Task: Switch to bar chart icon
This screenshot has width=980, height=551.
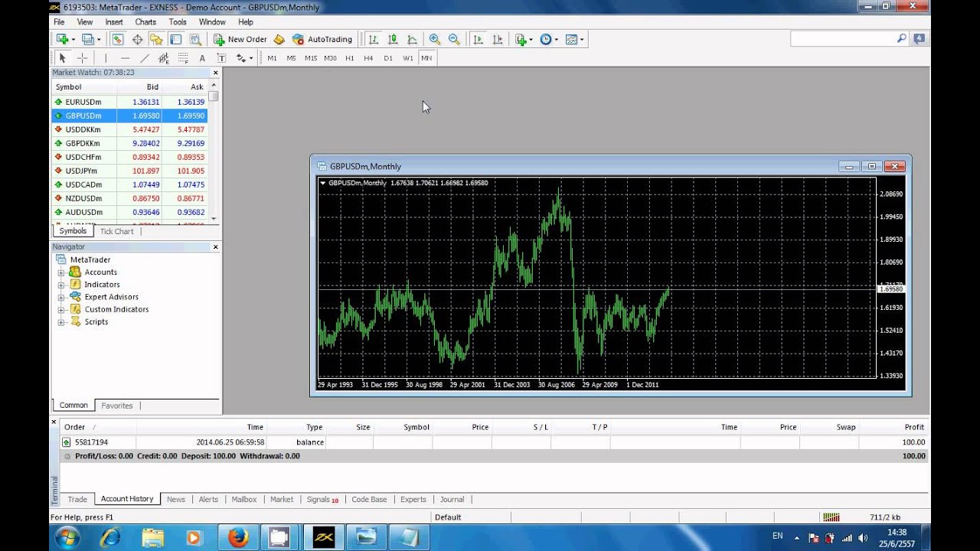Action: (373, 39)
